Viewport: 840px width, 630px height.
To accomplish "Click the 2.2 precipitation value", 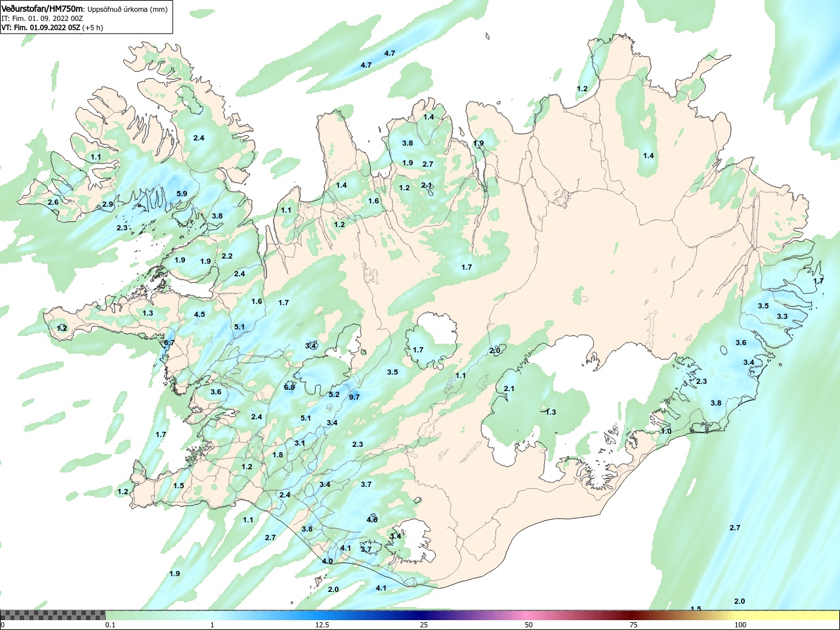I will (227, 256).
